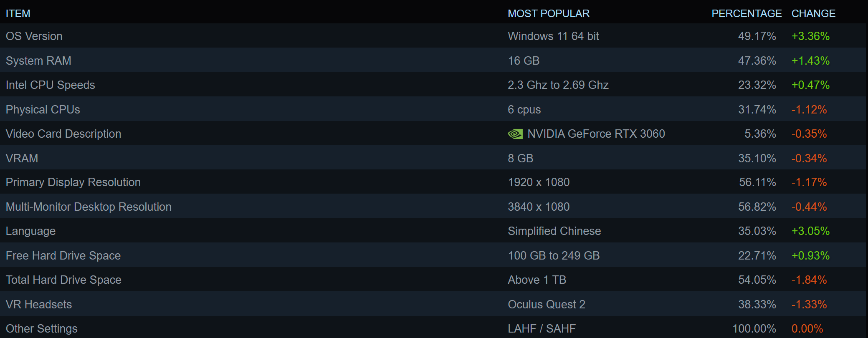Expand the VR Headsets row
The image size is (868, 338).
click(433, 304)
